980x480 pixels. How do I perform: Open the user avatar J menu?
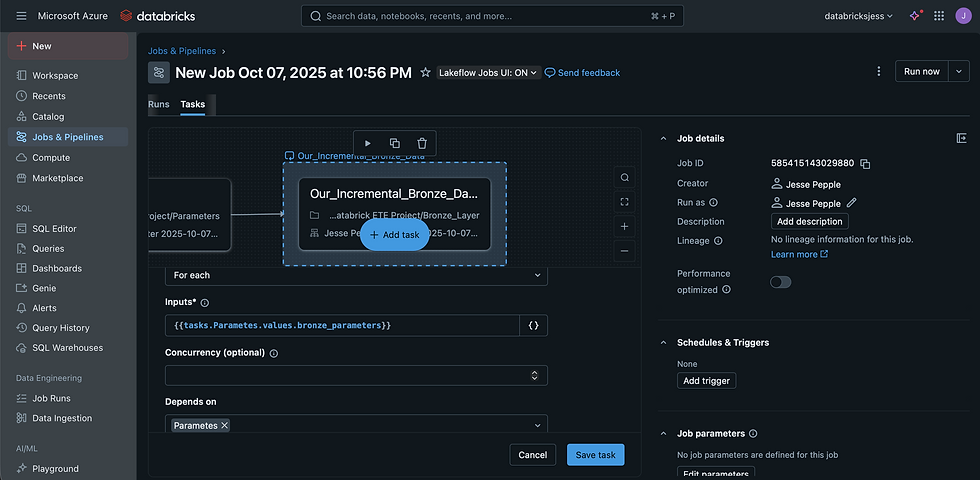point(963,16)
